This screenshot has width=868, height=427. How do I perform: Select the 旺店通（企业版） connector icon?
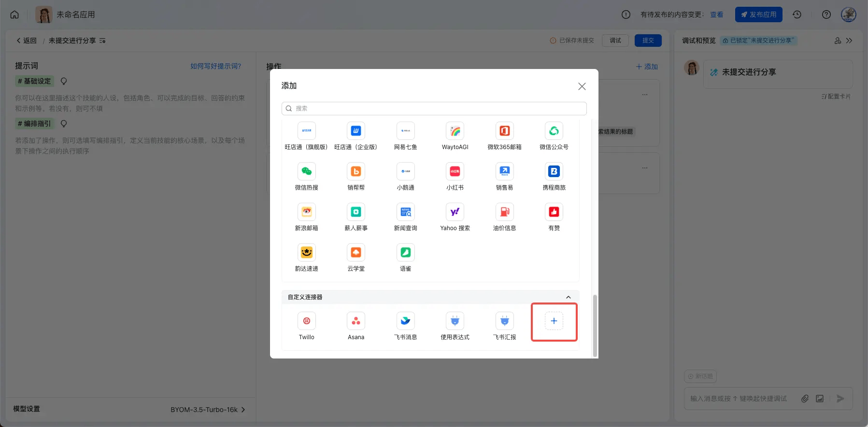(x=356, y=131)
